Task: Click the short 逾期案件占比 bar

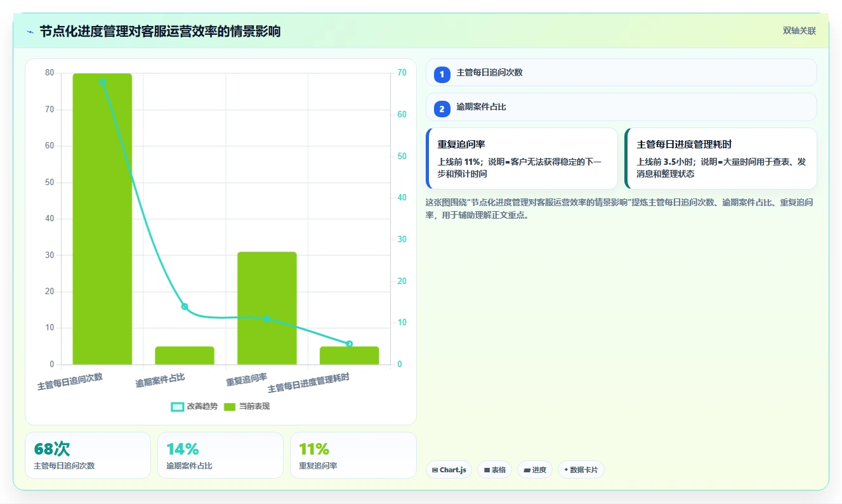Action: click(185, 356)
